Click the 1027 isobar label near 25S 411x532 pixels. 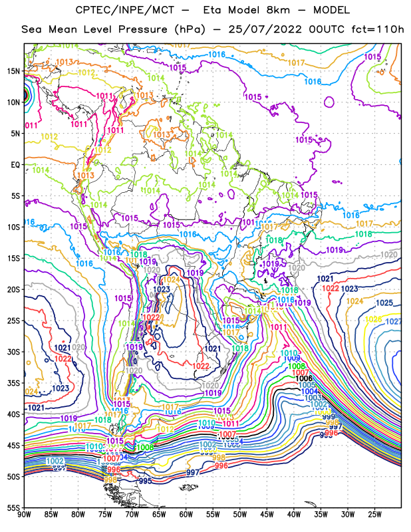tap(394, 321)
